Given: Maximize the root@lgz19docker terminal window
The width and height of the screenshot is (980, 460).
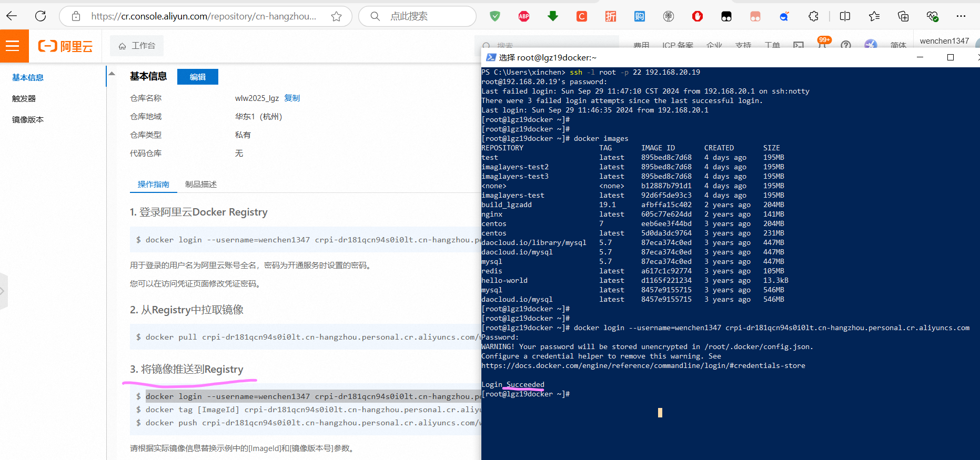Looking at the screenshot, I should 951,57.
